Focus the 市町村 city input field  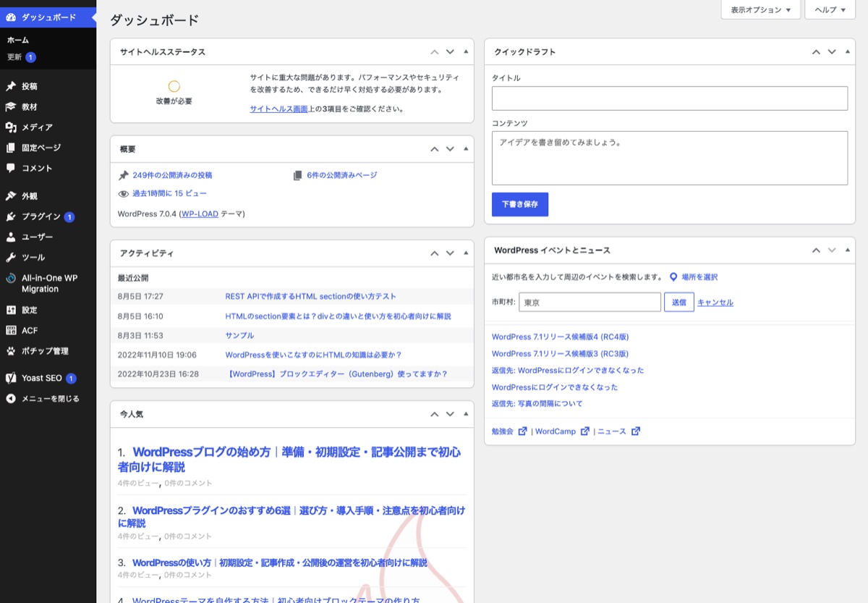point(590,303)
